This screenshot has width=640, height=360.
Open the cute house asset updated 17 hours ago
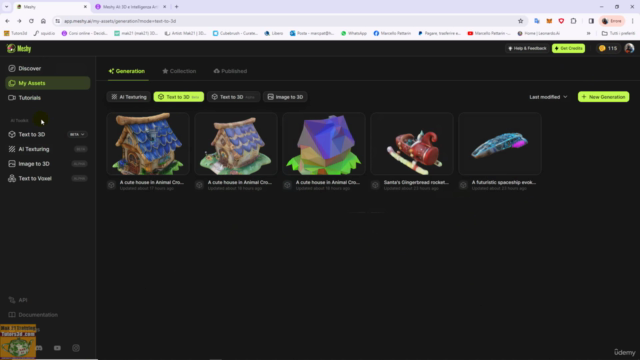pyautogui.click(x=148, y=144)
